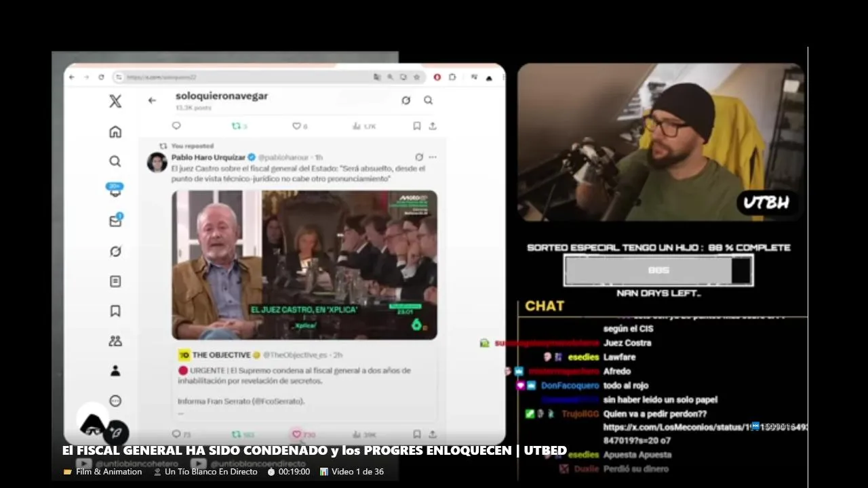Open Explore search in the X sidebar
The height and width of the screenshot is (488, 868).
tap(115, 161)
